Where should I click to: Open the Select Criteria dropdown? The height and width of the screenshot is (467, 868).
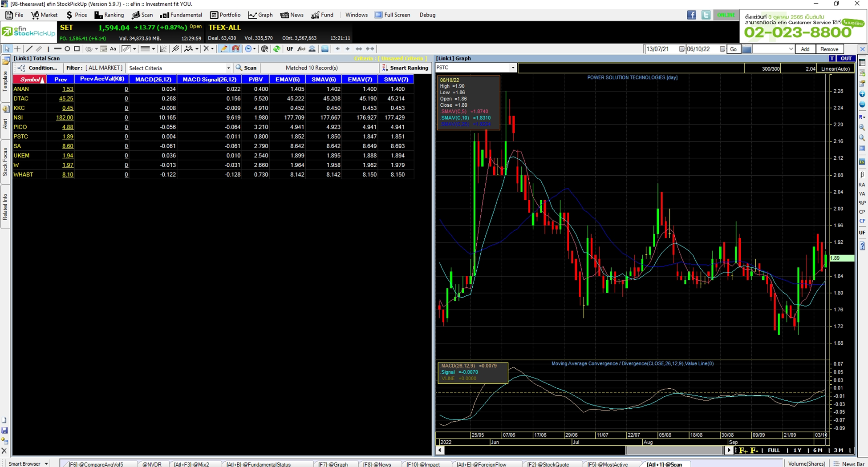point(229,68)
